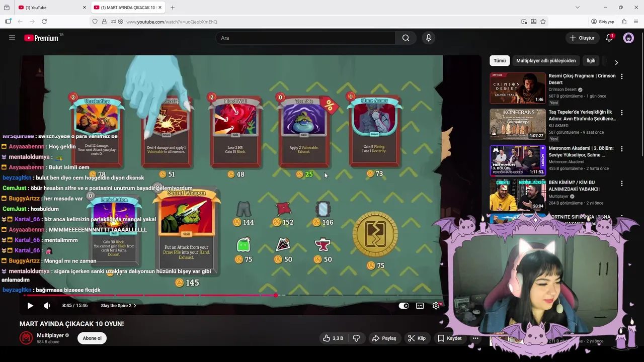Click the Tremble card in the video
644x362 pixels.
pos(304,132)
